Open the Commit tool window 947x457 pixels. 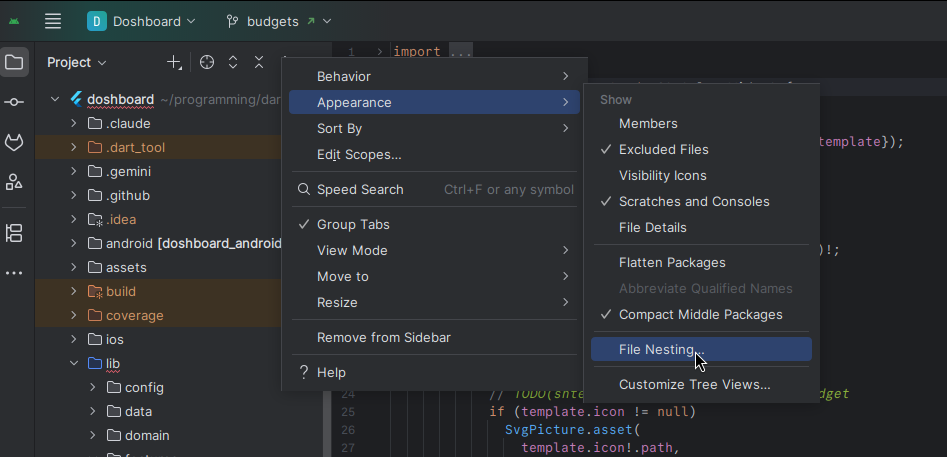pos(14,102)
